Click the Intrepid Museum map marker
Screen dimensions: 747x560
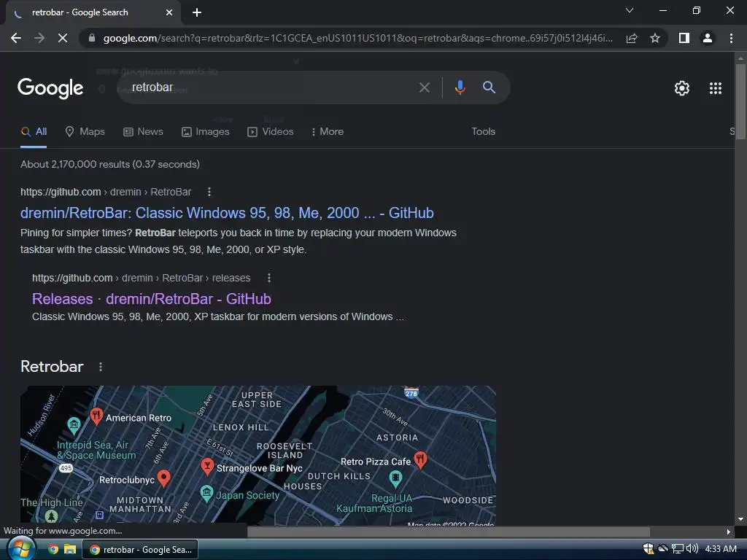[74, 425]
